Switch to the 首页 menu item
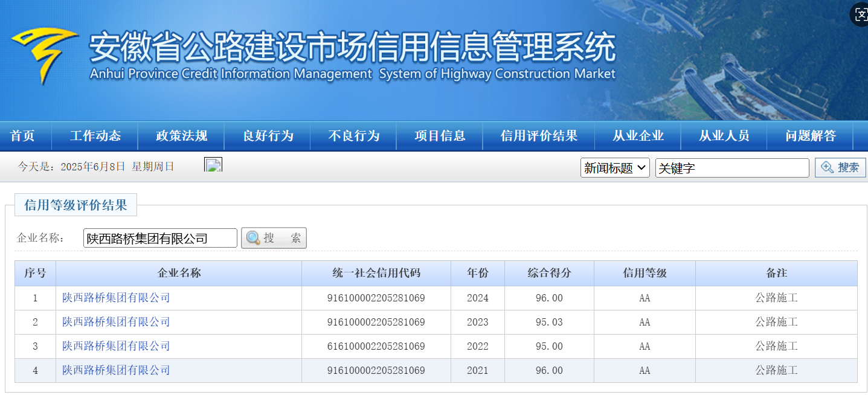The width and height of the screenshot is (868, 395). coord(24,136)
